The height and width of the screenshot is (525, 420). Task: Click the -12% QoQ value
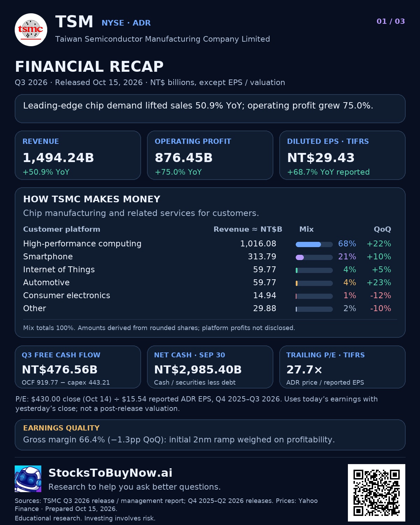(380, 295)
